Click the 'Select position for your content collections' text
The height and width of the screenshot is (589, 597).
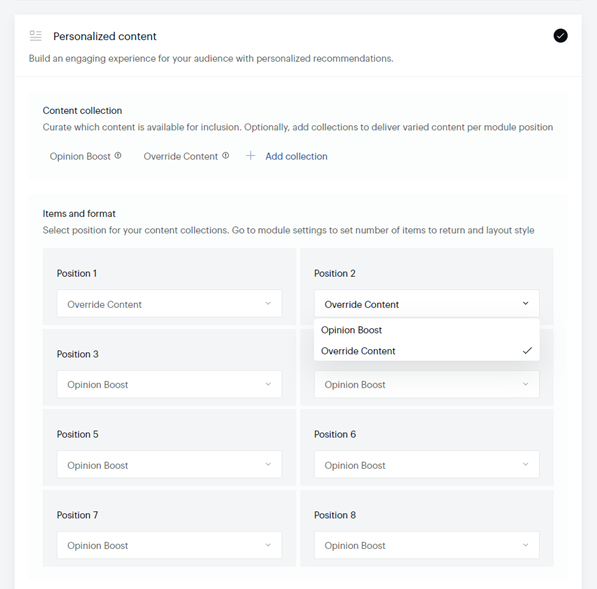point(288,230)
